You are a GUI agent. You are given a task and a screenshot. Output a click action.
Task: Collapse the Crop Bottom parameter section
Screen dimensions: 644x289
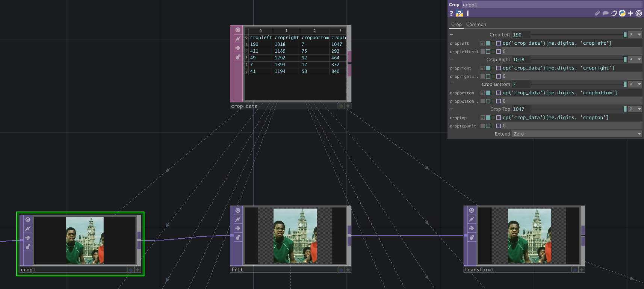coord(452,84)
